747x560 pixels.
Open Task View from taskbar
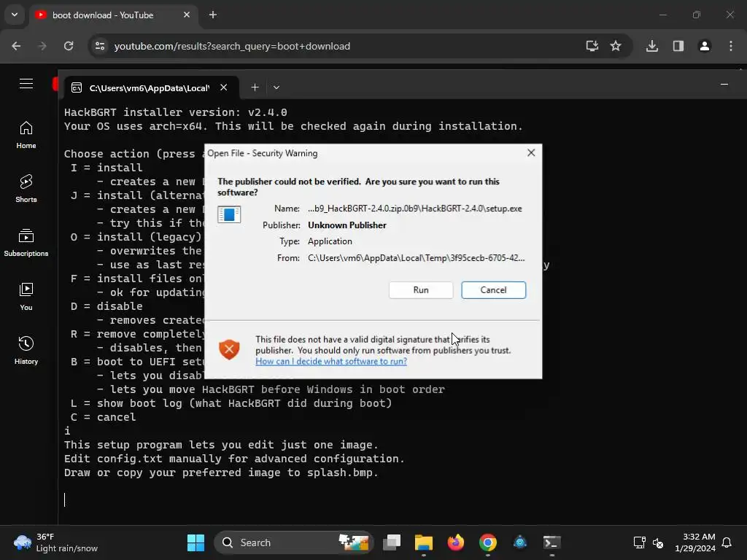coord(392,542)
